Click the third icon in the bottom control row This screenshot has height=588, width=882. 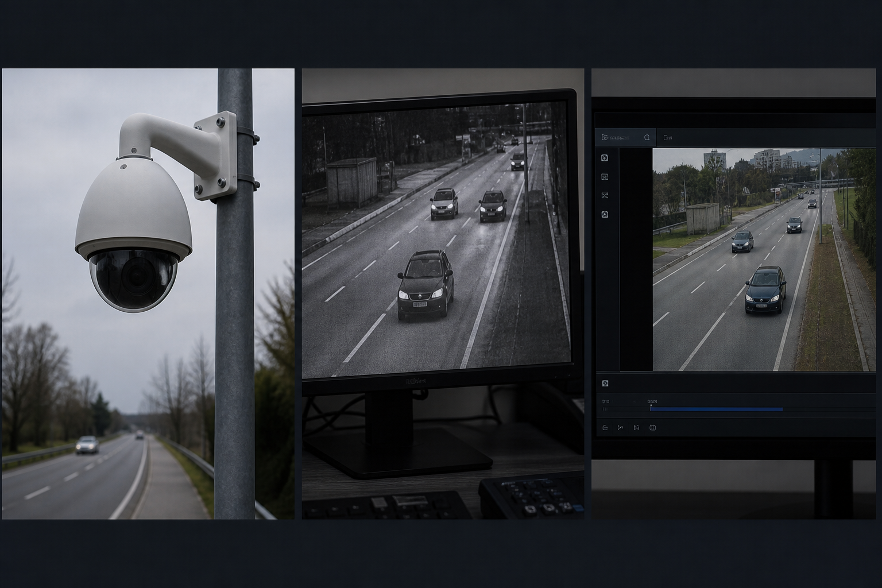click(636, 428)
